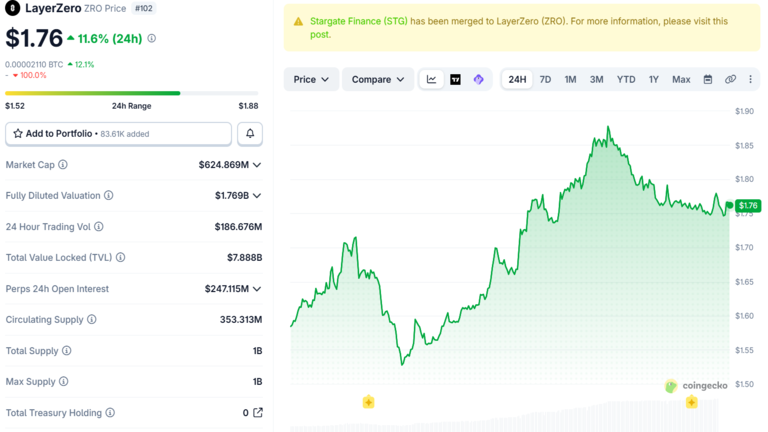Open Total Treasury Holding info icon

[110, 413]
